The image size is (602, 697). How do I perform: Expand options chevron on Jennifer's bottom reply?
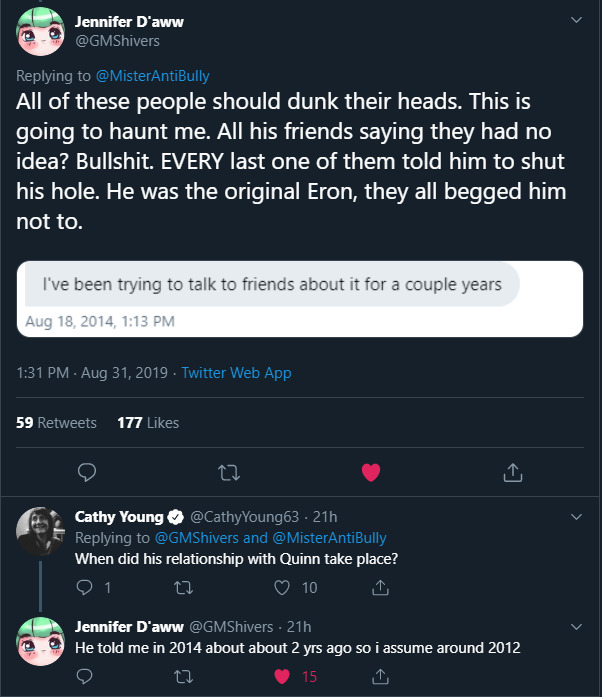[575, 627]
